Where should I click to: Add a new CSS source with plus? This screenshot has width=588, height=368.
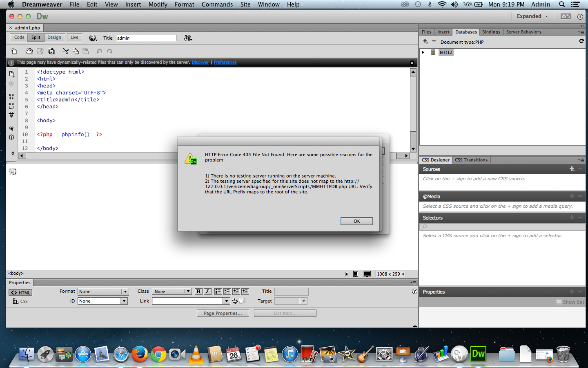(x=572, y=169)
